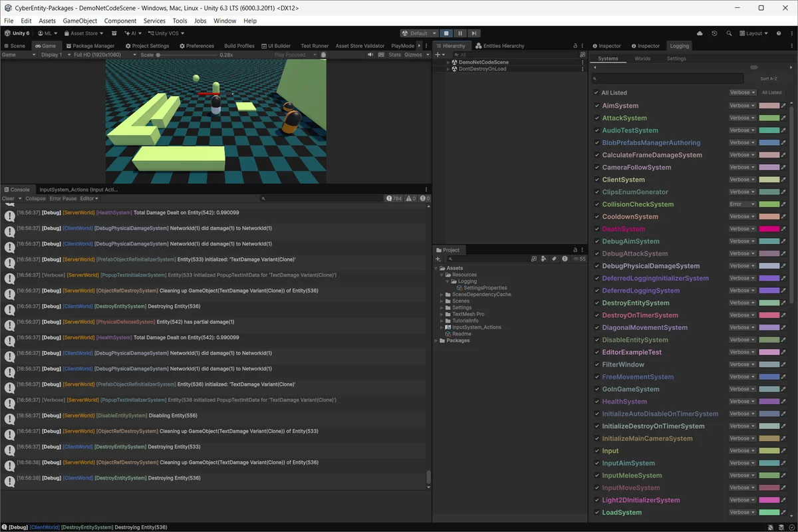
Task: Click the global search magnifier icon
Action: point(729,33)
